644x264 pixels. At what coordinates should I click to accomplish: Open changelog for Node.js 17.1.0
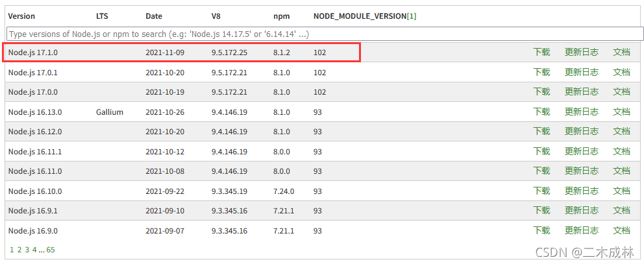click(x=581, y=52)
